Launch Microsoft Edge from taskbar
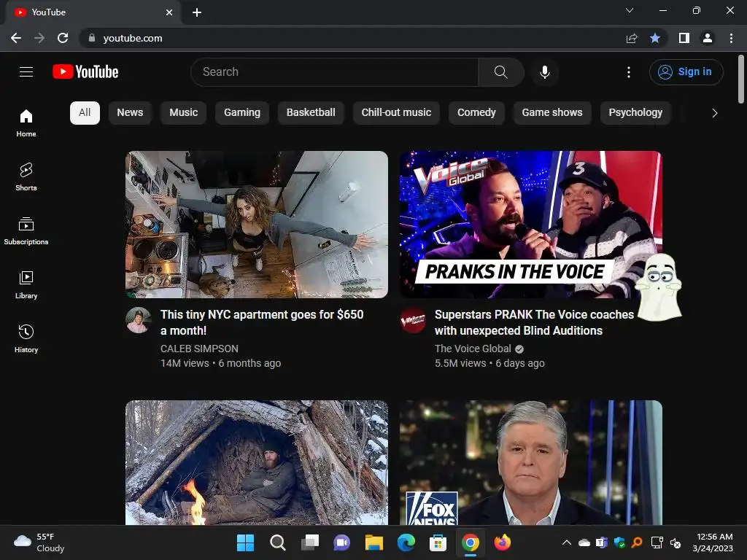The image size is (747, 560). click(x=406, y=542)
